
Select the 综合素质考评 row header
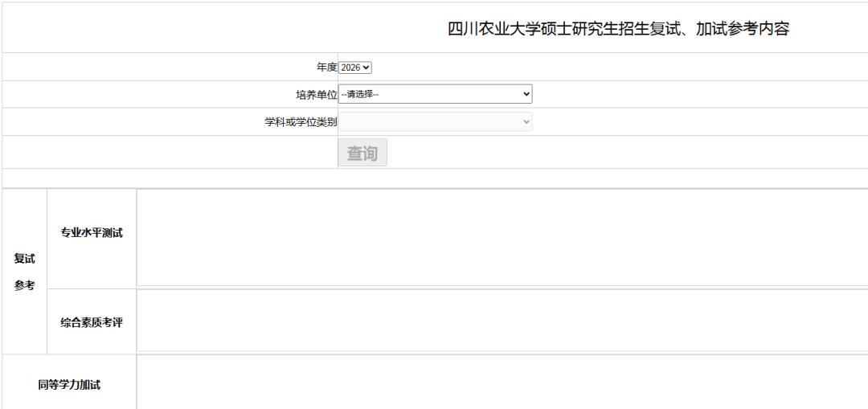pyautogui.click(x=92, y=322)
